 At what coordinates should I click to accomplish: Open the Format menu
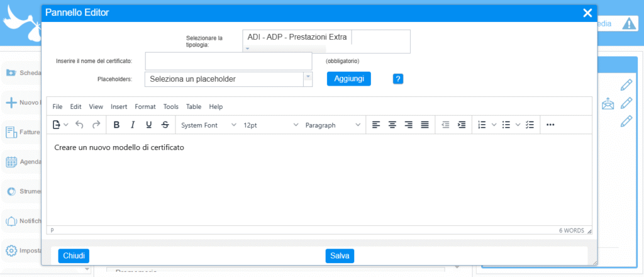tap(145, 107)
